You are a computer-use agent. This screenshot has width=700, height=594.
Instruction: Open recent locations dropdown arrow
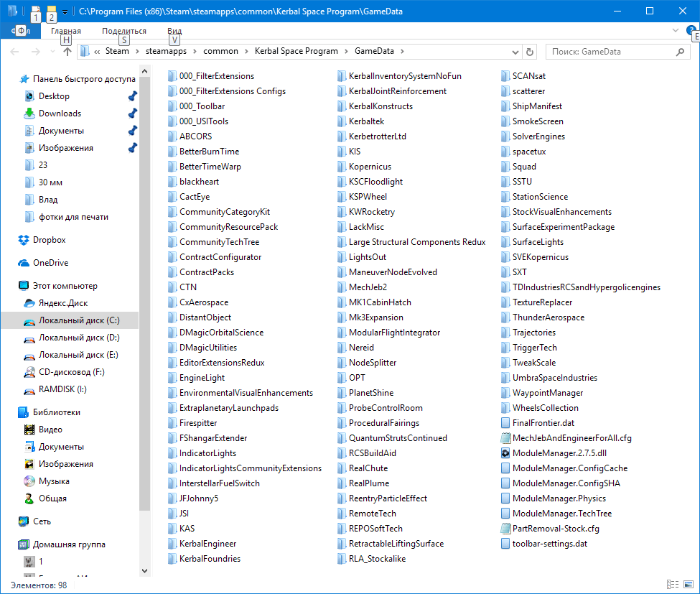click(52, 52)
